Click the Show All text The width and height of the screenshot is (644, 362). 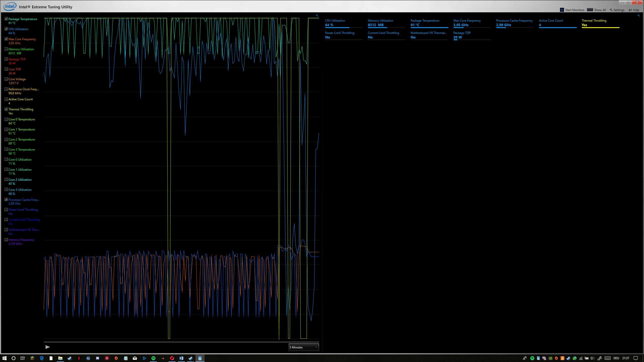pos(600,10)
